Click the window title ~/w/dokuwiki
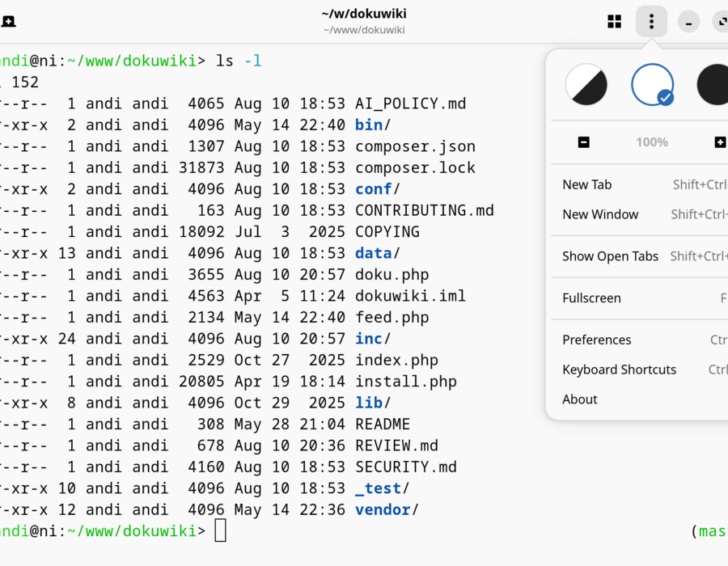728x566 pixels. tap(364, 14)
